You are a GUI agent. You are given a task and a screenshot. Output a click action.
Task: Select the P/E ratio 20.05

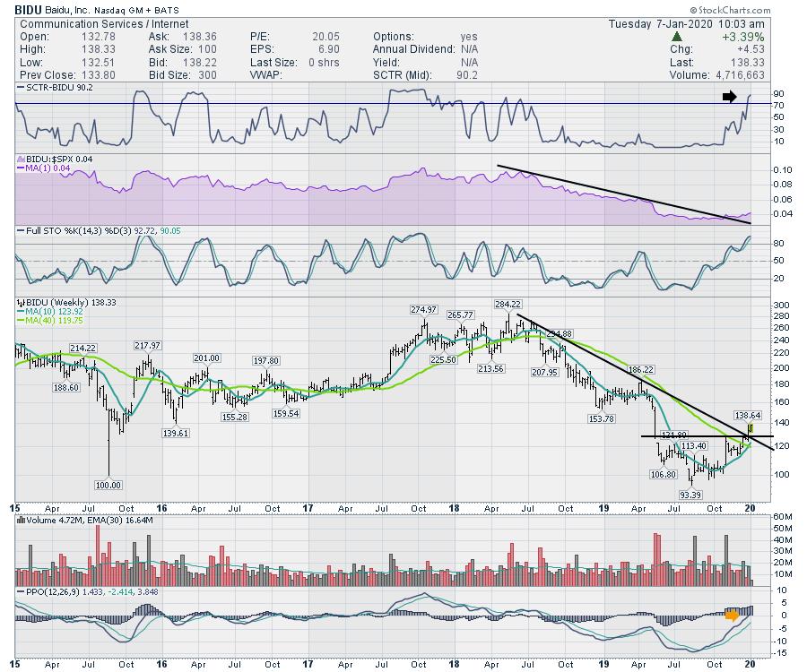click(x=325, y=37)
